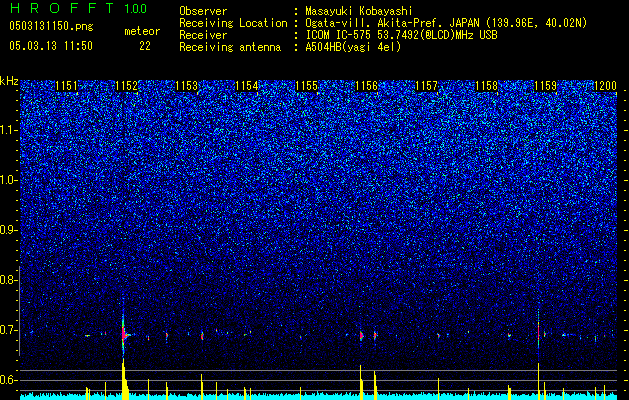Click the HROFFT 1.0.0 title text

78,8
